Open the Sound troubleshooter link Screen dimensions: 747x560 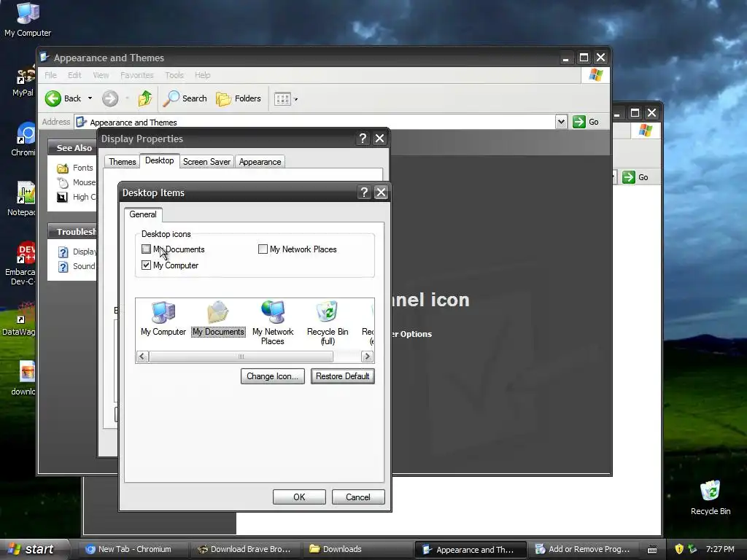tap(77, 266)
